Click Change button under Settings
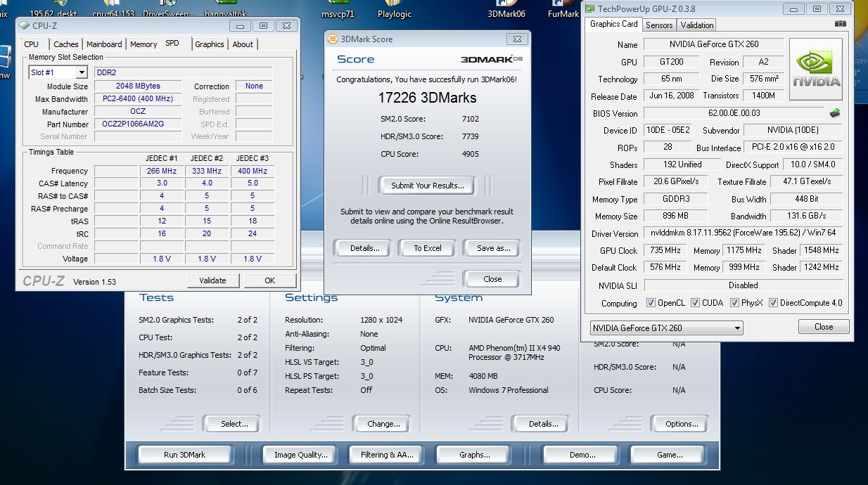Viewport: 868px width, 485px height. pyautogui.click(x=383, y=424)
